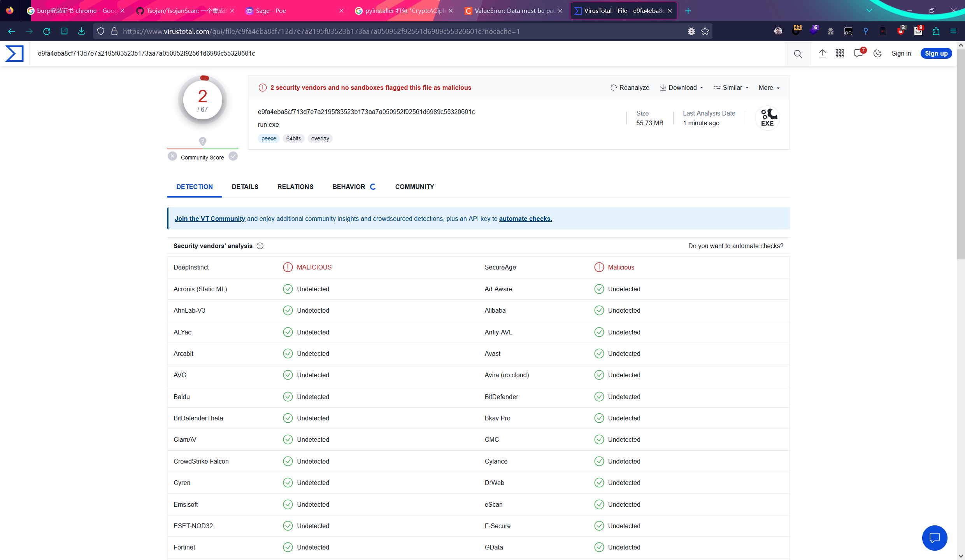Vote positive on Community Score
This screenshot has width=965, height=560.
click(233, 156)
